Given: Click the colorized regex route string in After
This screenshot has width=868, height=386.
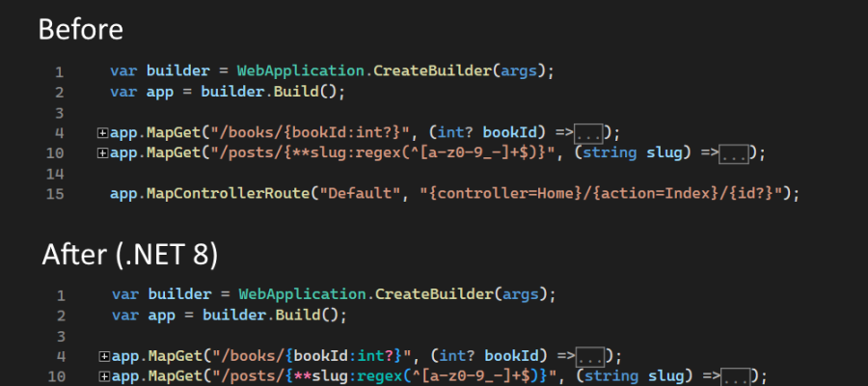Looking at the screenshot, I should pyautogui.click(x=384, y=376).
